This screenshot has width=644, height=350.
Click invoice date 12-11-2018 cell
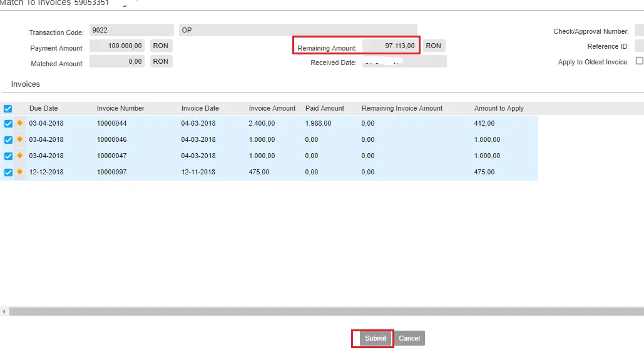[x=198, y=172]
